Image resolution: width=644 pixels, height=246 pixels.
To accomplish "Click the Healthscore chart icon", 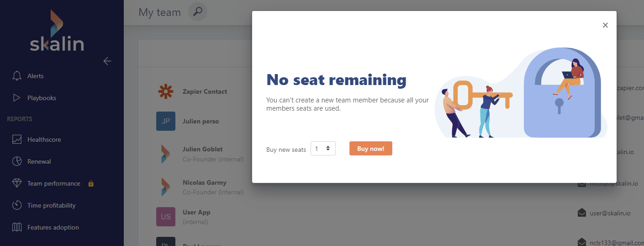I will (17, 139).
